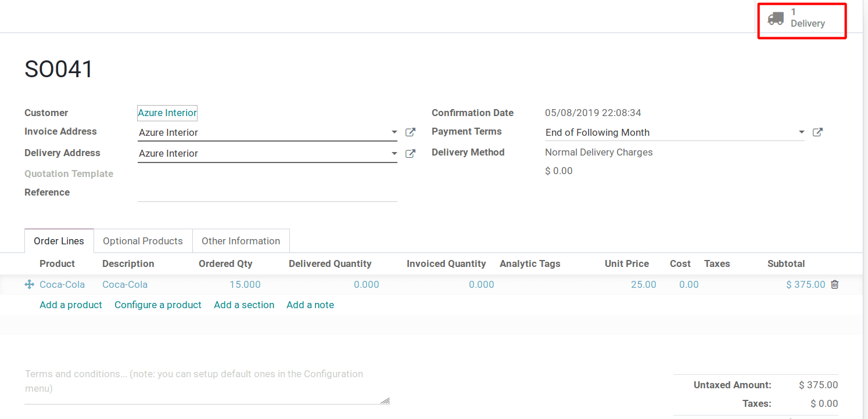This screenshot has height=419, width=868.
Task: Click the Cost column header
Action: tap(680, 263)
